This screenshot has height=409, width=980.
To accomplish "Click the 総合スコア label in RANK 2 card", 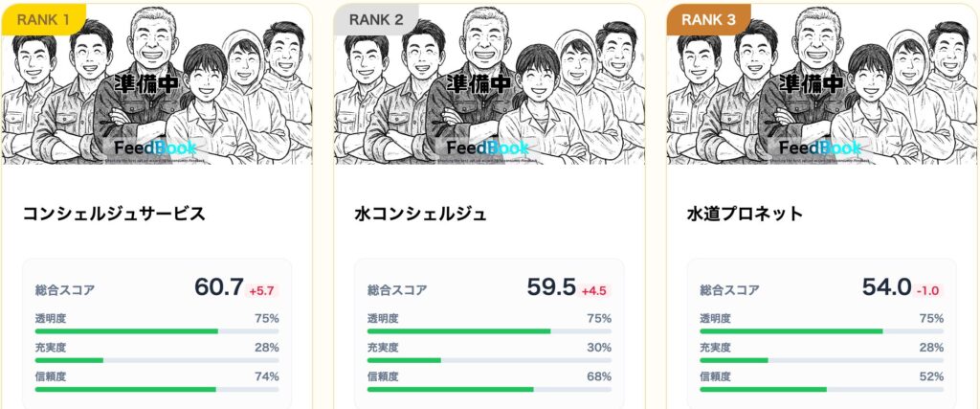I will (397, 290).
